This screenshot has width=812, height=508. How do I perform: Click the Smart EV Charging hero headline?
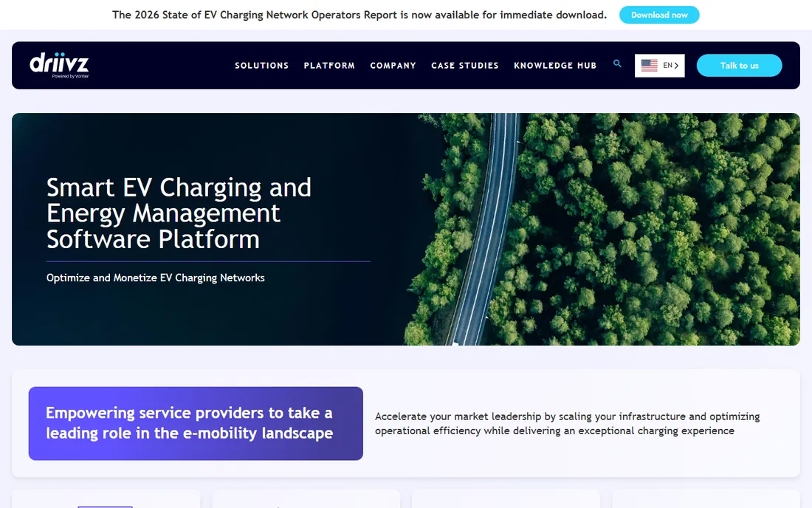179,213
